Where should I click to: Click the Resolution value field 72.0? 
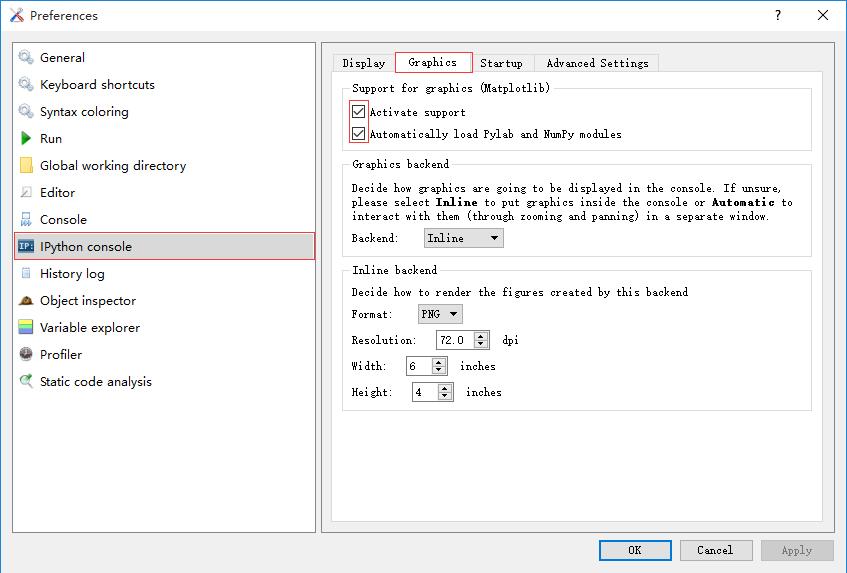click(455, 340)
